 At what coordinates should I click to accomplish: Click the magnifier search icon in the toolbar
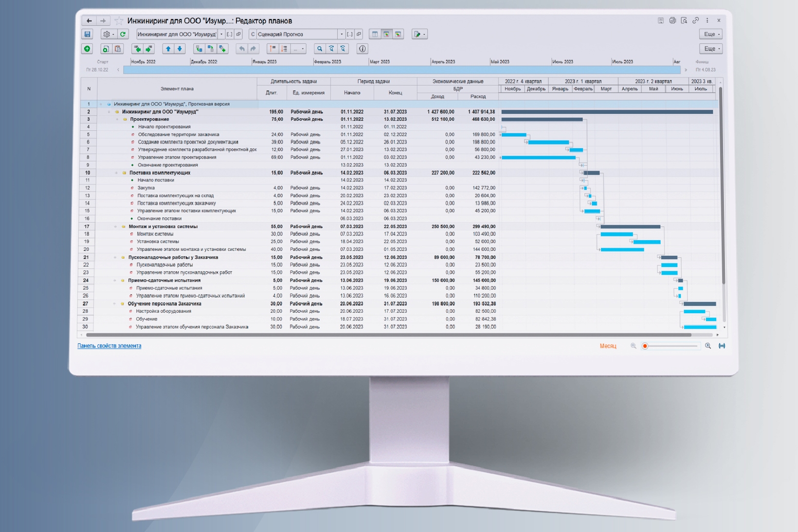[x=319, y=49]
